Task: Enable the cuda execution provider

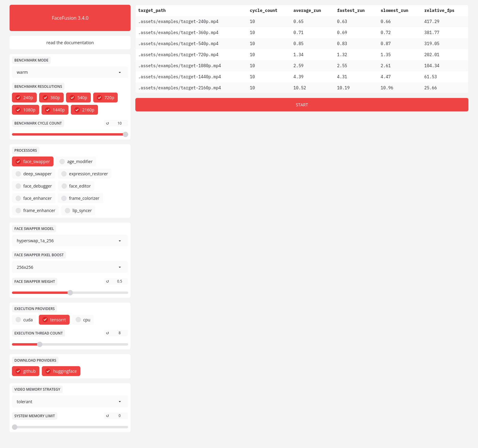Action: pyautogui.click(x=24, y=320)
